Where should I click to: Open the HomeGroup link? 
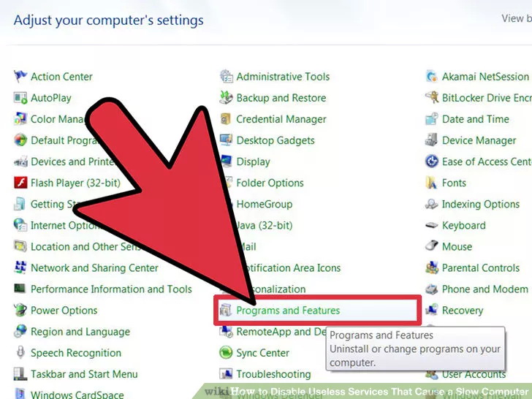[265, 205]
